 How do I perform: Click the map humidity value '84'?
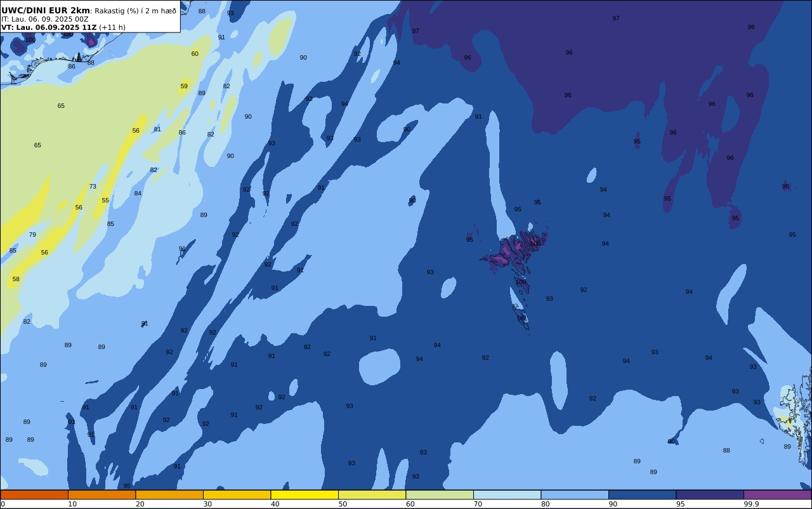point(138,194)
